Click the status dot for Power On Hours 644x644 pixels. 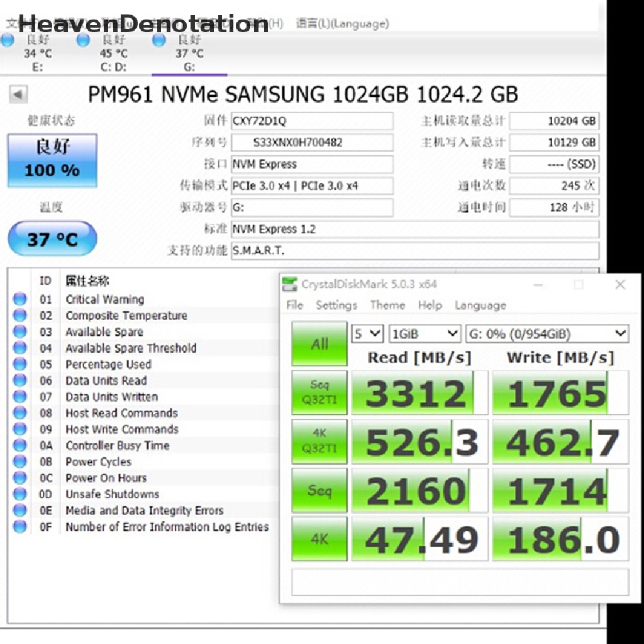tap(19, 477)
